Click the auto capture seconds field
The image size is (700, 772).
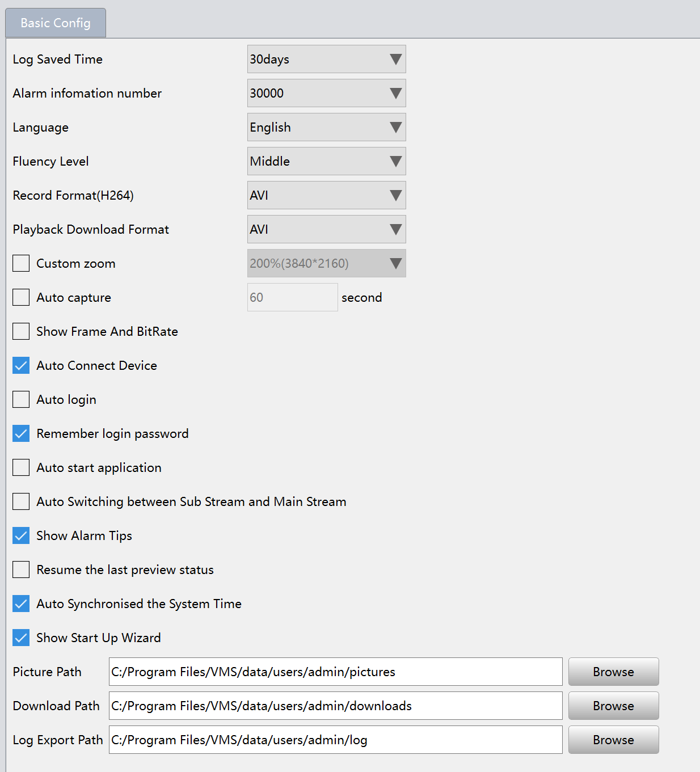click(x=293, y=297)
